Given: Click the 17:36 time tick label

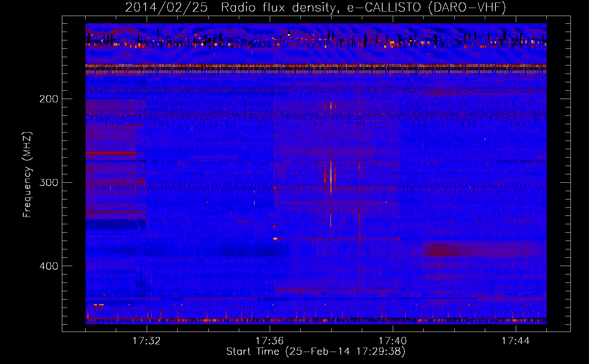Looking at the screenshot, I should [270, 341].
